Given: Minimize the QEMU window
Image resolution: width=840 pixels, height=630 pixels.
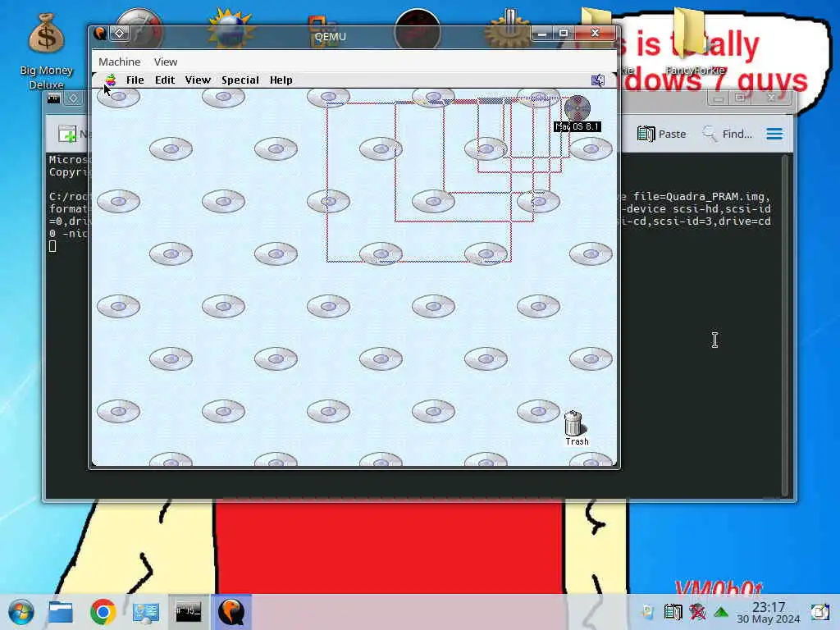Looking at the screenshot, I should pyautogui.click(x=542, y=34).
